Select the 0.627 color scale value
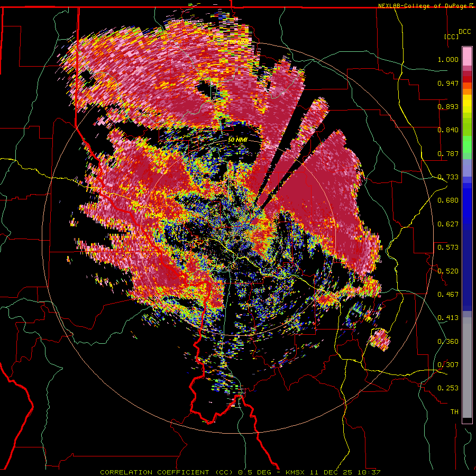Image resolution: width=476 pixels, height=476 pixels. (448, 224)
